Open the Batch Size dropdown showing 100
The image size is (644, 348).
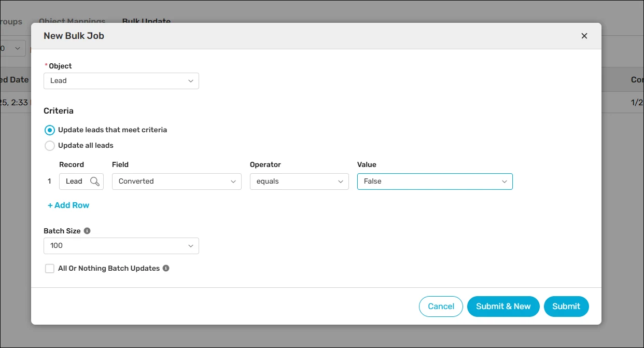[121, 246]
